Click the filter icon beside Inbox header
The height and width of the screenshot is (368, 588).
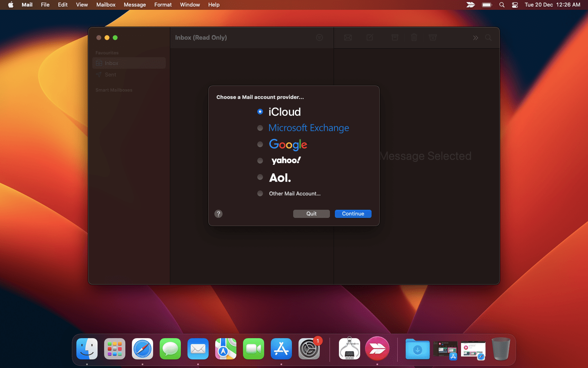pyautogui.click(x=319, y=38)
